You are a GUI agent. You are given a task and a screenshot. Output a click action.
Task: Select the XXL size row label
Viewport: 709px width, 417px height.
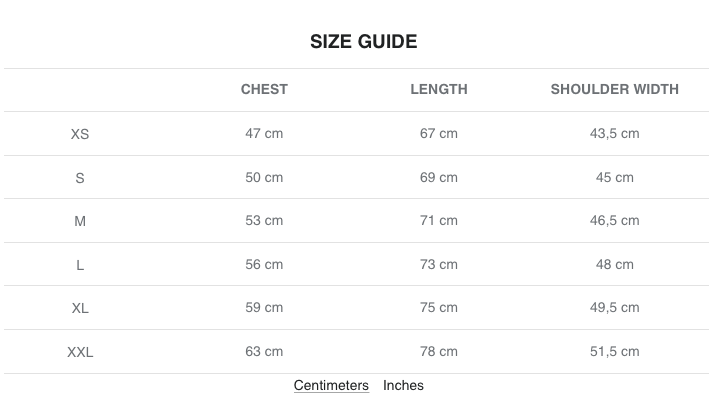tap(80, 352)
